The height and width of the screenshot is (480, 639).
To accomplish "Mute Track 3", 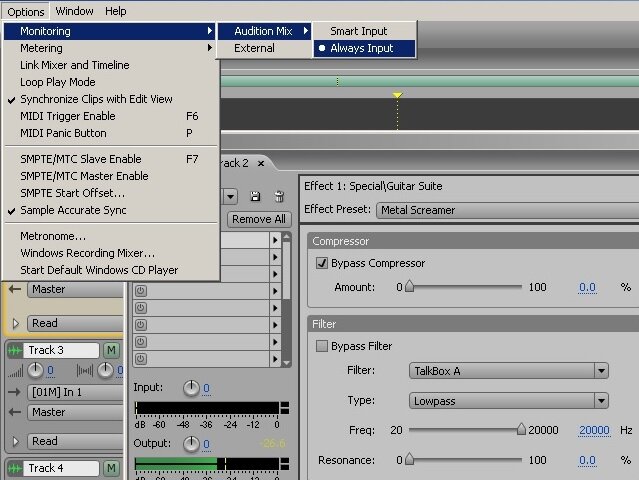I will [x=111, y=350].
